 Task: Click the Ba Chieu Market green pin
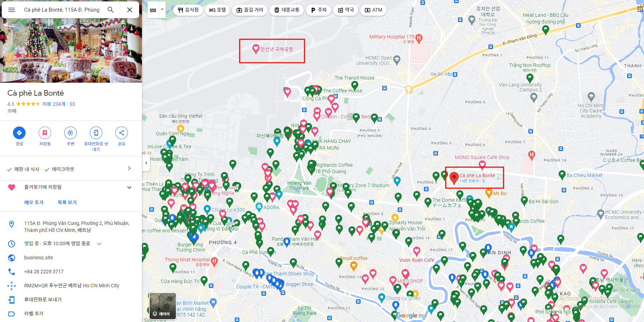click(562, 174)
